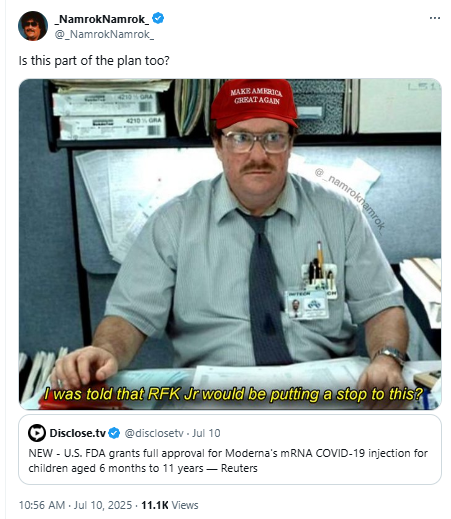Click the 10:56 AM timestamp
Image resolution: width=451 pixels, height=519 pixels.
coord(42,505)
